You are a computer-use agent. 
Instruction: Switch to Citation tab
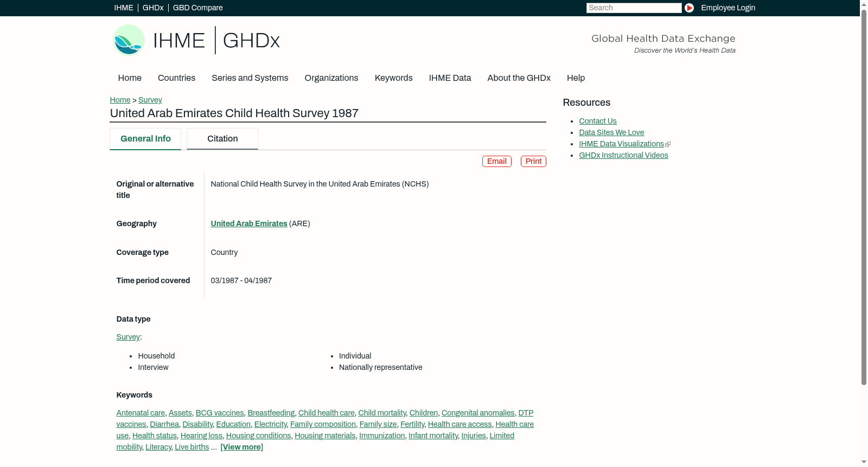tap(222, 139)
